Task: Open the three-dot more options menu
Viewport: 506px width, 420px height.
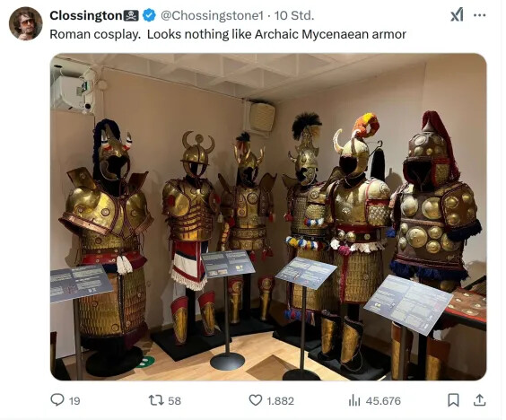Action: 480,15
